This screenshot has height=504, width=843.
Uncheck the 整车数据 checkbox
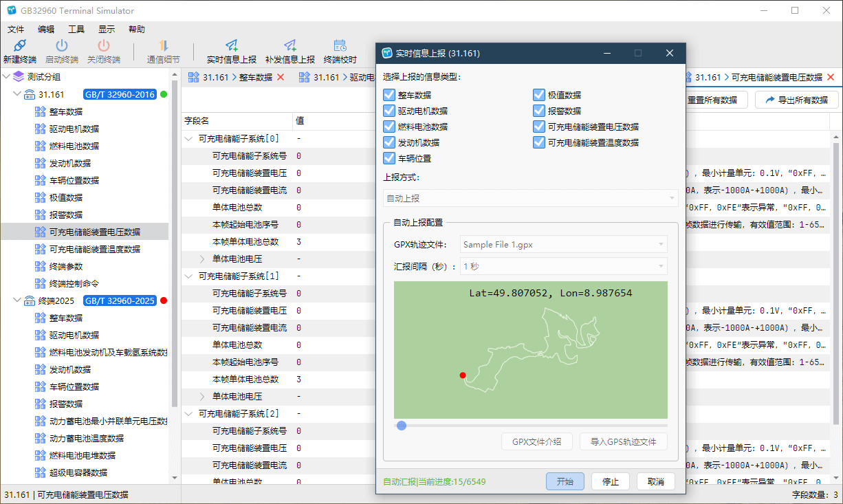(x=390, y=96)
